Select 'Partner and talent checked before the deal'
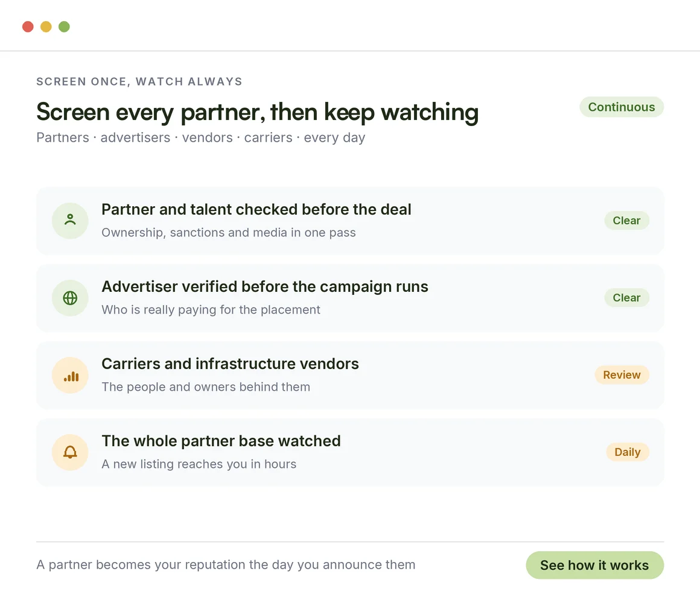Image resolution: width=700 pixels, height=603 pixels. (x=256, y=209)
